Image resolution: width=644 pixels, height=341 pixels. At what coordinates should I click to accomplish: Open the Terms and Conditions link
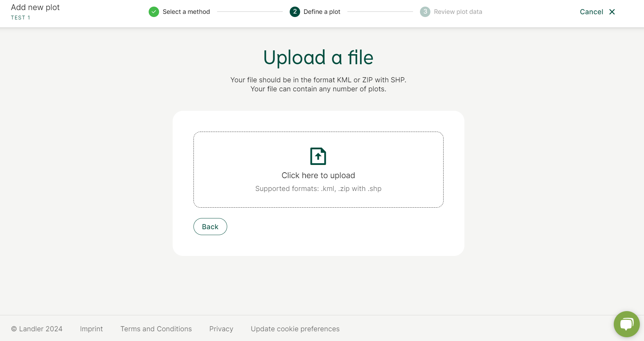[156, 329]
